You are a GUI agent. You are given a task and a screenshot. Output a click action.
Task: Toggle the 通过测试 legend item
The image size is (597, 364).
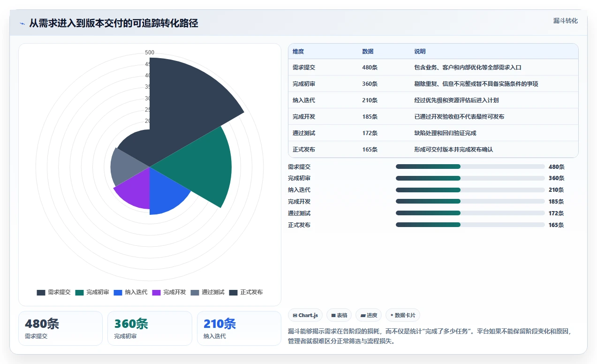pos(207,292)
